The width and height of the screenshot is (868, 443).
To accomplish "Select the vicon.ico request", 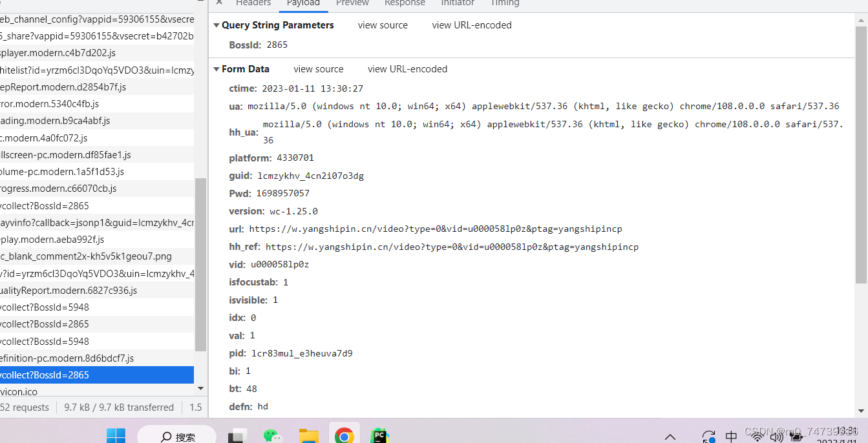I will click(97, 391).
